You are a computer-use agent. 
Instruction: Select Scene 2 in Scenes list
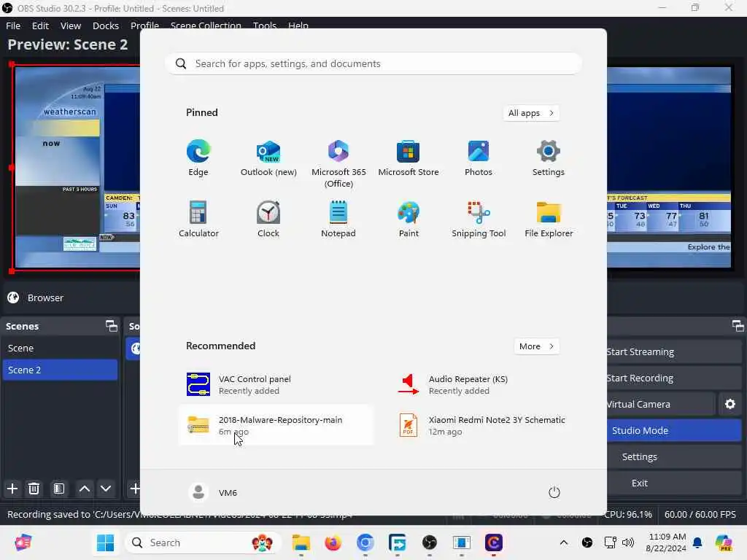tap(60, 370)
